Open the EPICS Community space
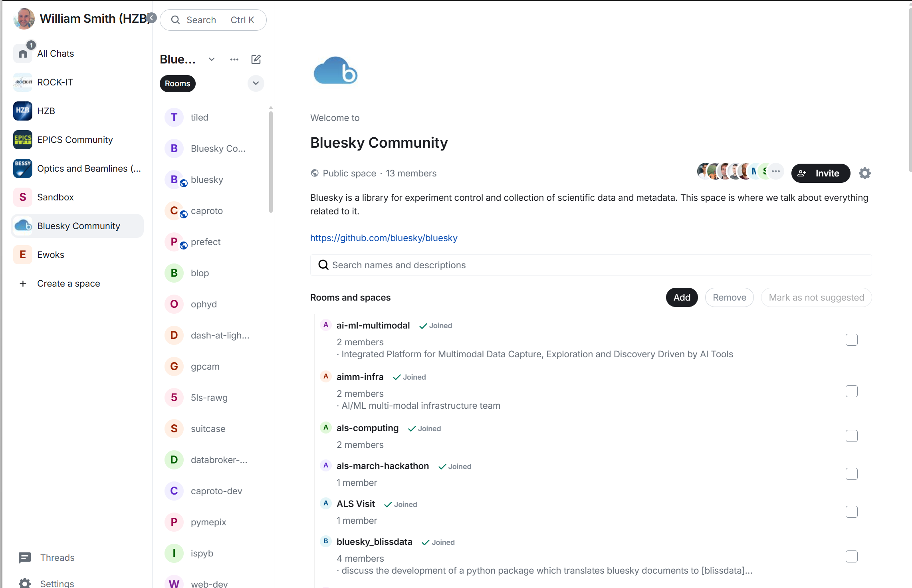 (78, 140)
